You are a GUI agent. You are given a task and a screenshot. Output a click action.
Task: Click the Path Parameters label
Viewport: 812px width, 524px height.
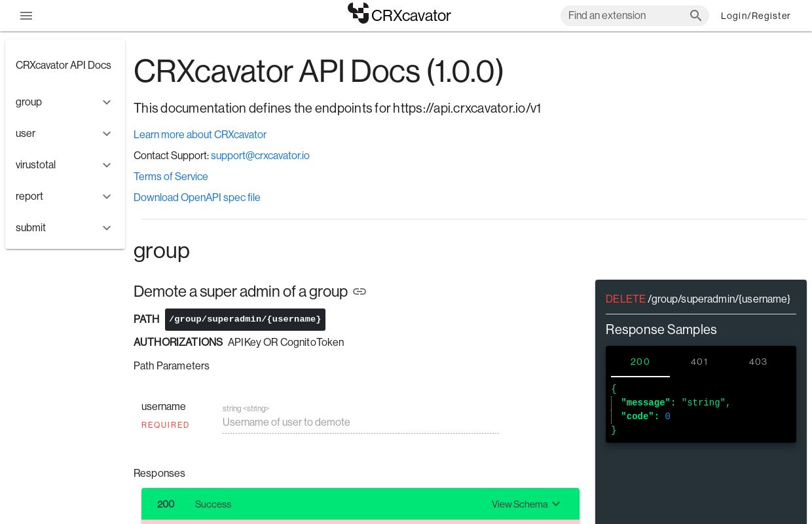tap(172, 365)
